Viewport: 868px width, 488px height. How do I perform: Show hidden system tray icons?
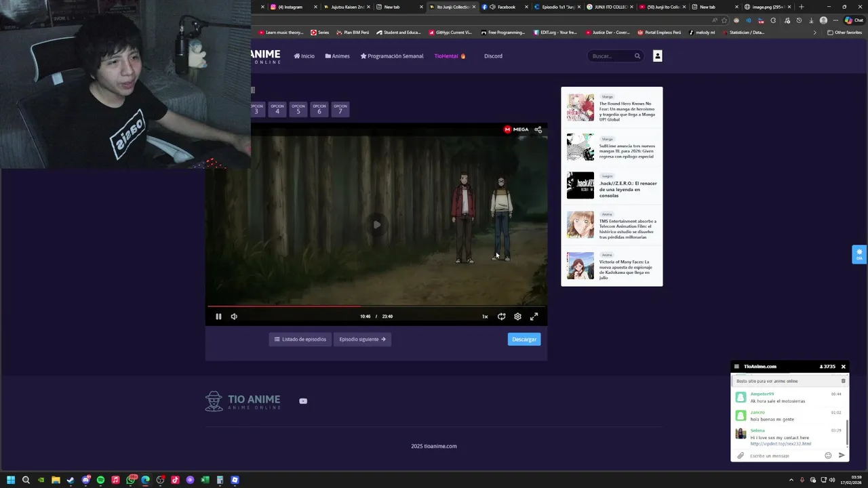click(791, 480)
